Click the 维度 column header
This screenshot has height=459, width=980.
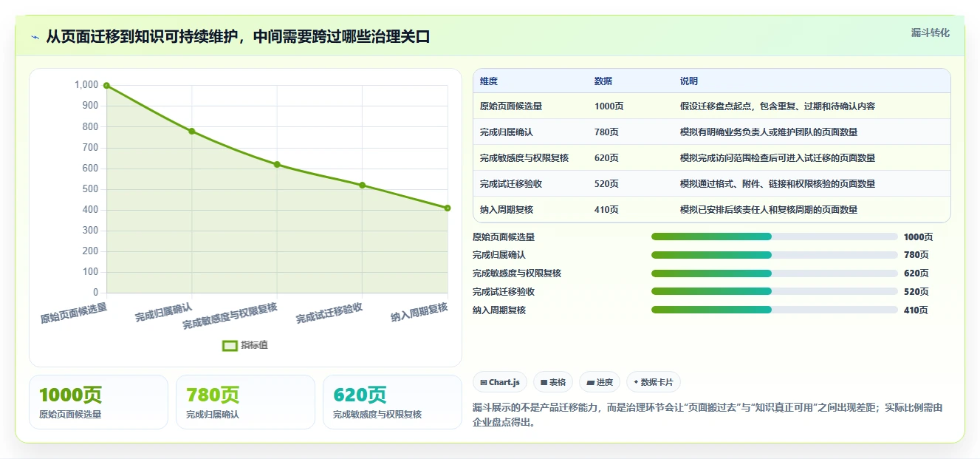(489, 81)
